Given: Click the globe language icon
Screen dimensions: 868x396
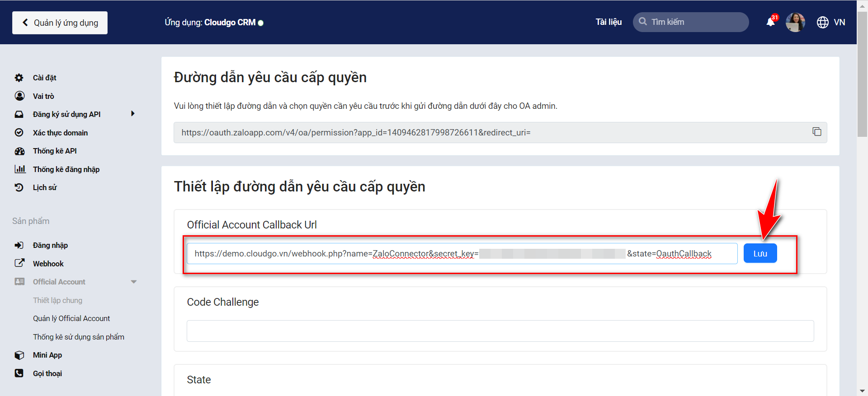Looking at the screenshot, I should [823, 22].
